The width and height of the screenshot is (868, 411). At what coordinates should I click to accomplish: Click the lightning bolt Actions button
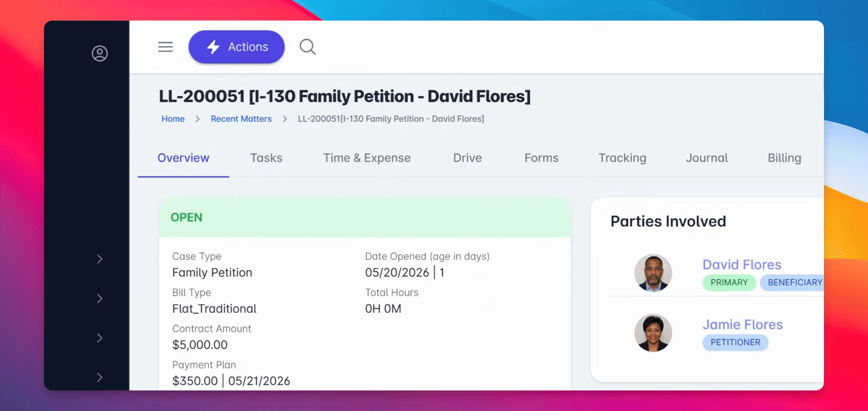[x=236, y=47]
